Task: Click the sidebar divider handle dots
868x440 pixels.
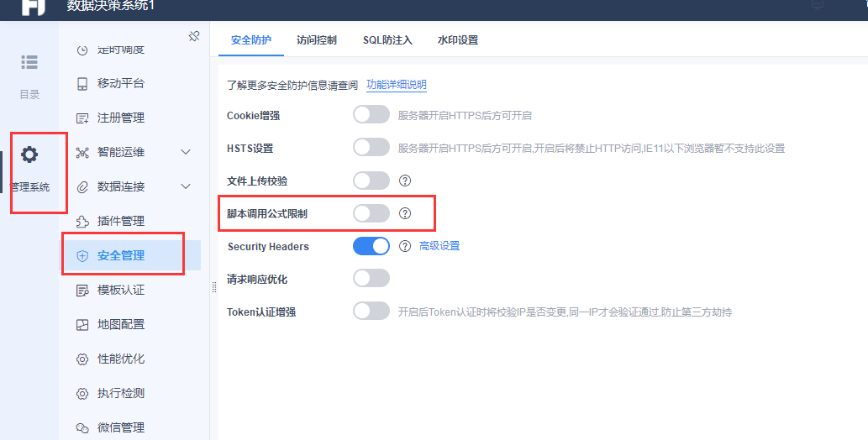Action: click(x=214, y=287)
